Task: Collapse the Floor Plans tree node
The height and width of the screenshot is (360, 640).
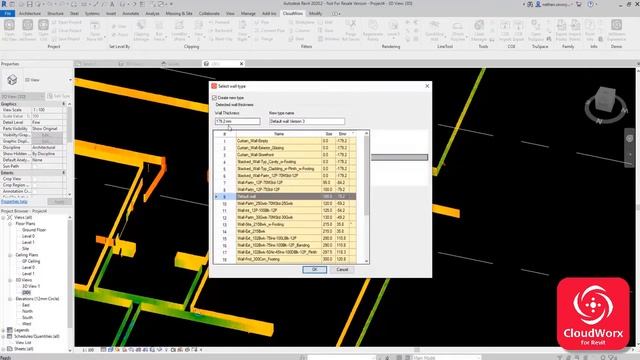Action: 10,224
